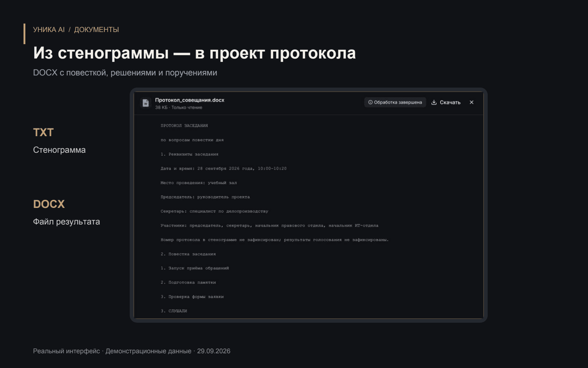Click the footer Реальный интерфейс text
Viewport: 588px width, 368px height.
[67, 351]
